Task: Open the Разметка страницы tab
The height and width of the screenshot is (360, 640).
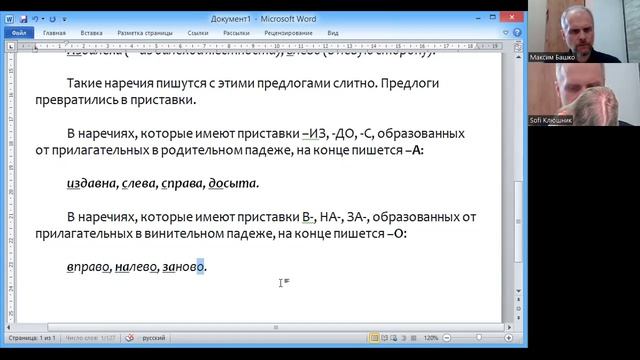Action: (145, 33)
